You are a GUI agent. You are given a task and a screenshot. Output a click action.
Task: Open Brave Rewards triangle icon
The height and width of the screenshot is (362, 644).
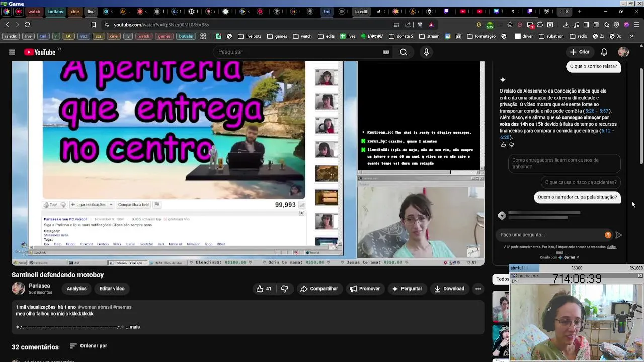(431, 24)
